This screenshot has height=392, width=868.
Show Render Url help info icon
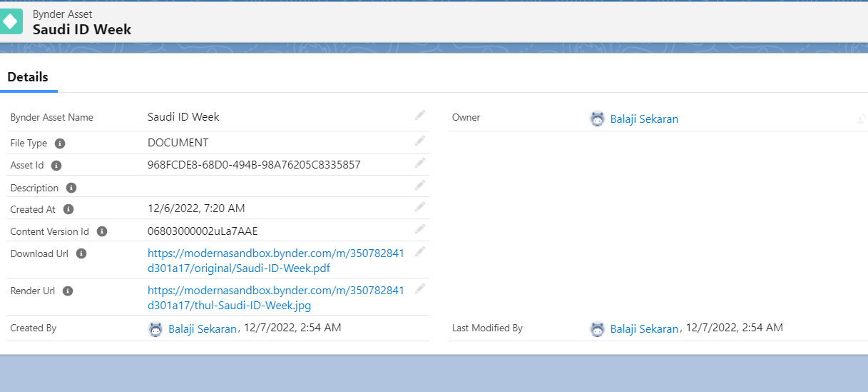pyautogui.click(x=68, y=291)
